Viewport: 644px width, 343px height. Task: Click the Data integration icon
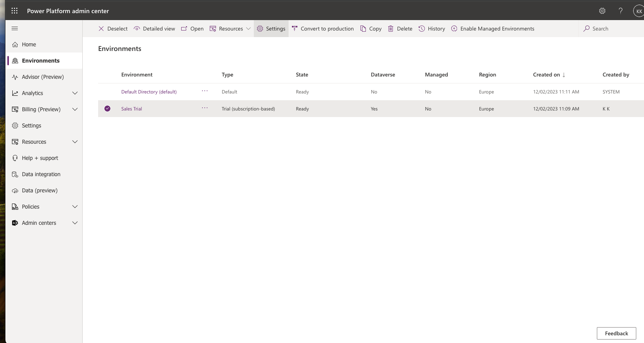pyautogui.click(x=15, y=174)
